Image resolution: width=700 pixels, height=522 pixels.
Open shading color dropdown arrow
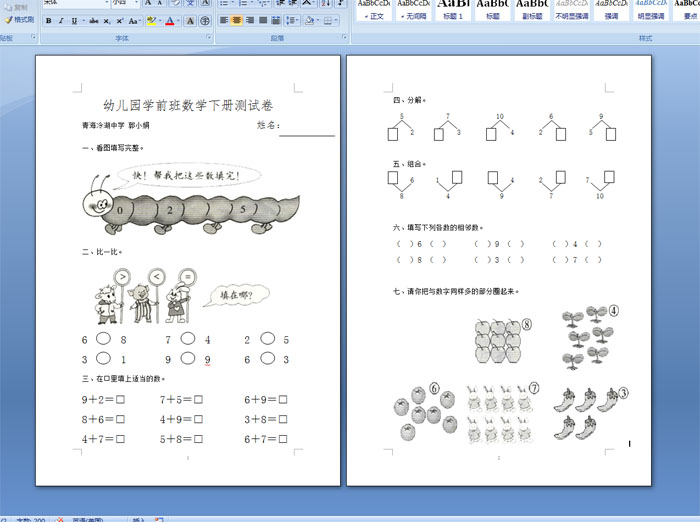317,20
